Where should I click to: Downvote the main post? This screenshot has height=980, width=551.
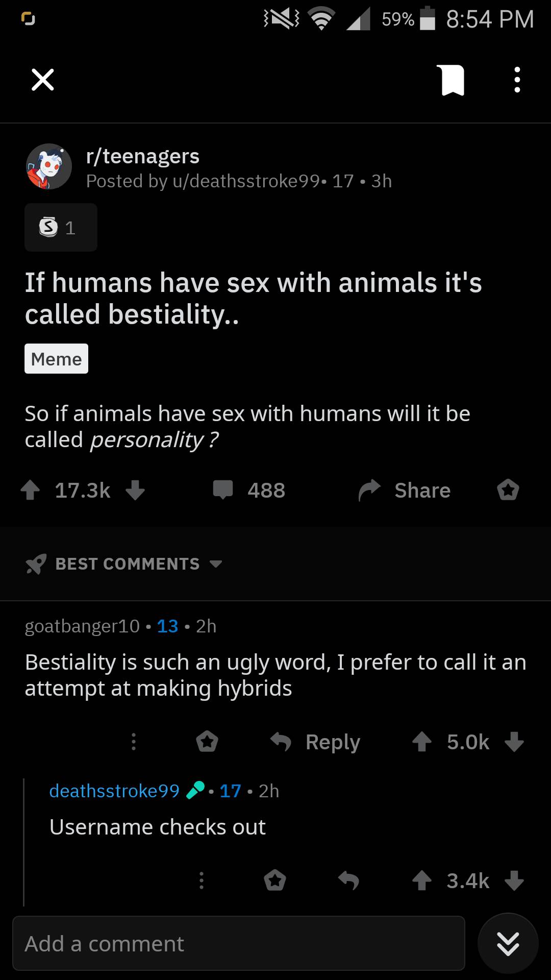pos(135,490)
